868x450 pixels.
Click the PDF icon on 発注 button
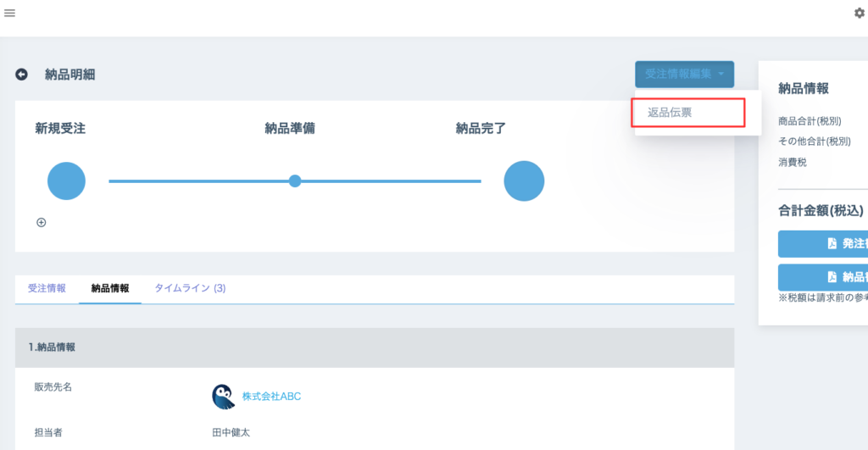[x=832, y=243]
